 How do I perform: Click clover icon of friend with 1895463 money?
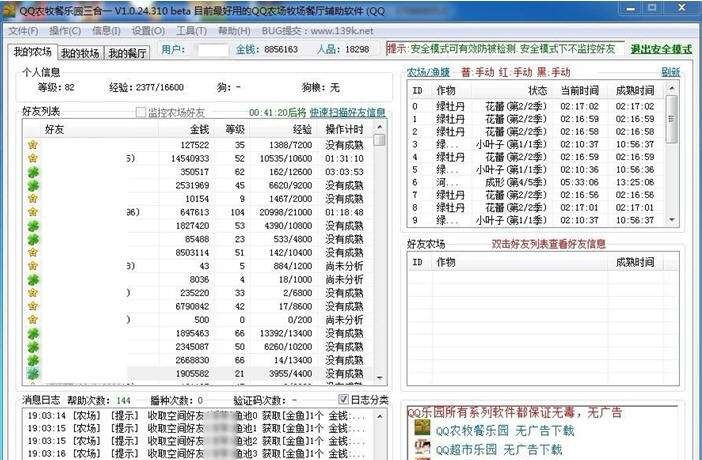(x=33, y=333)
